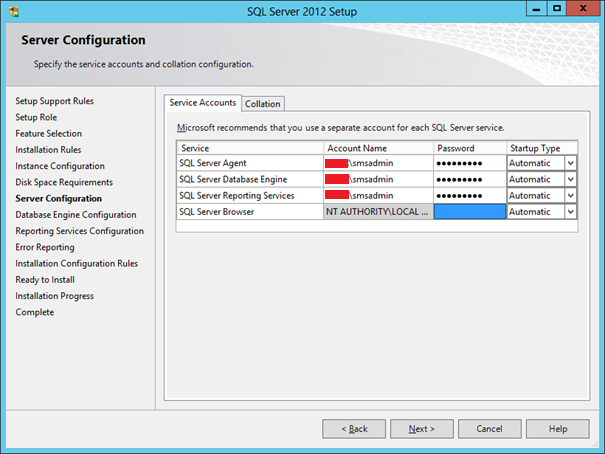Edit SQL Server Database Engine account name cell

(378, 179)
